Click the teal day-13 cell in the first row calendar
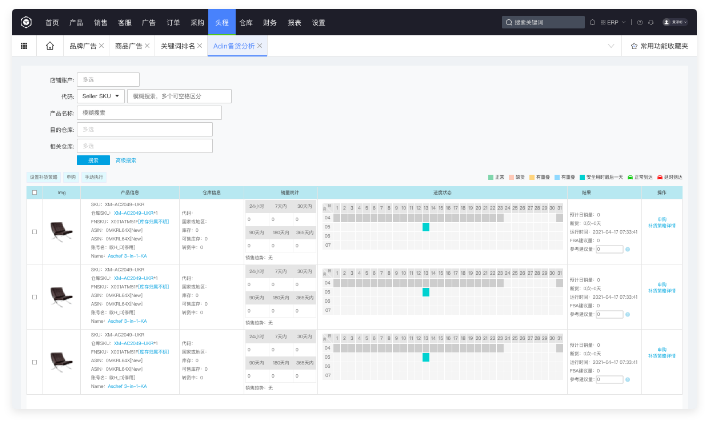This screenshot has height=424, width=709. 425,227
